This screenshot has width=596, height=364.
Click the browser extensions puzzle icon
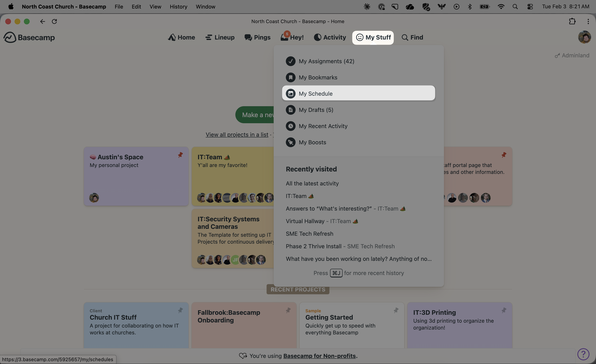point(572,21)
